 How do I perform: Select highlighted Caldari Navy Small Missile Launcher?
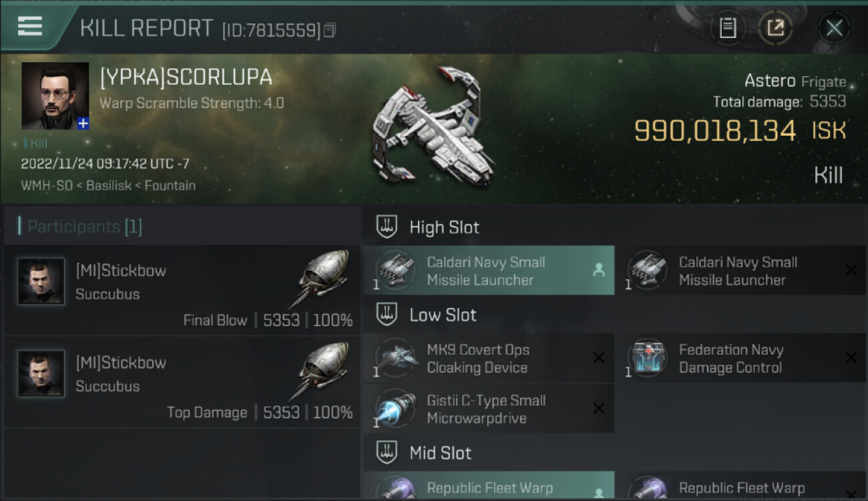coord(489,271)
